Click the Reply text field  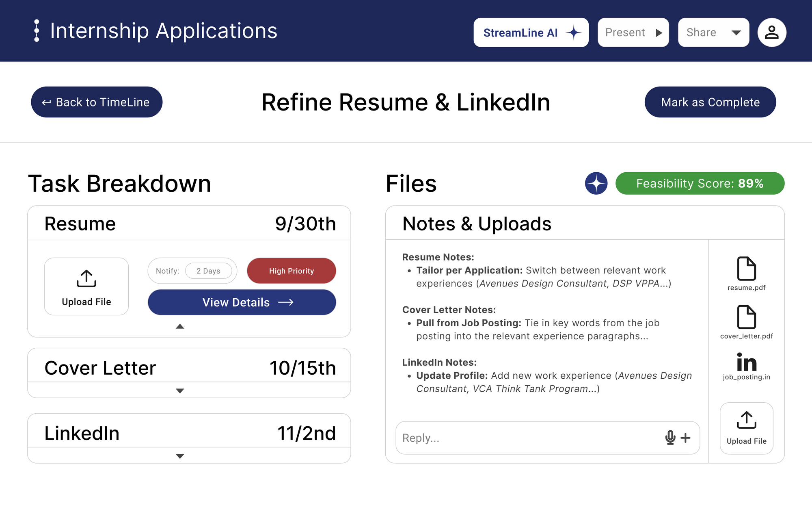548,438
